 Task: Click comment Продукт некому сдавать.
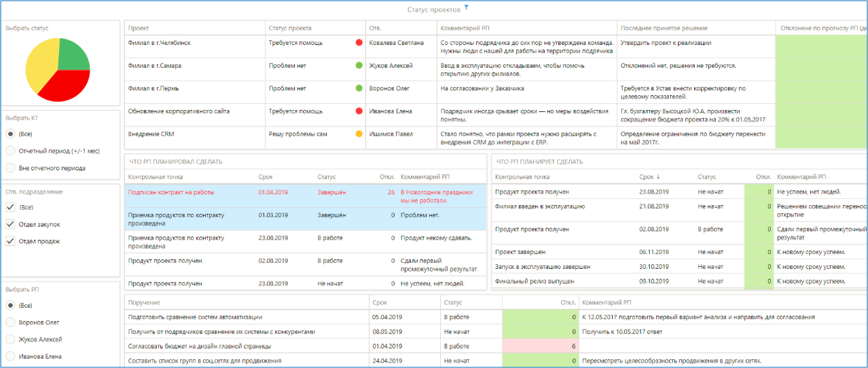(x=436, y=238)
